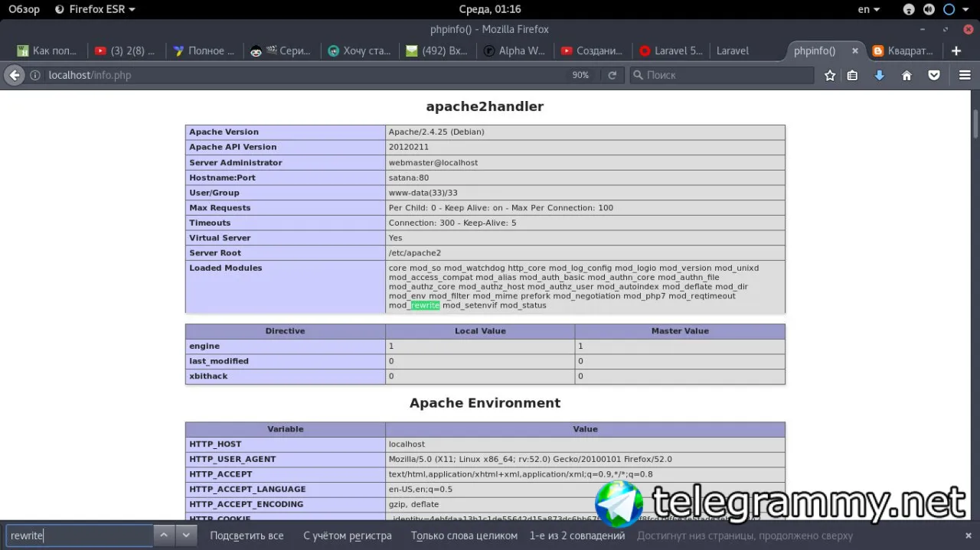Screen dimensions: 980x550
Task: Switch to the Создани... tab
Action: [x=593, y=50]
